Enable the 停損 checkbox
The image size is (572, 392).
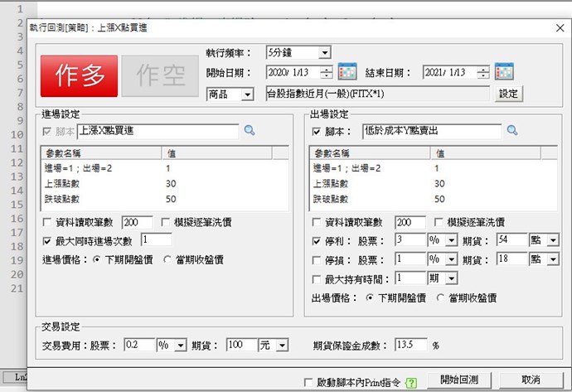(x=316, y=259)
